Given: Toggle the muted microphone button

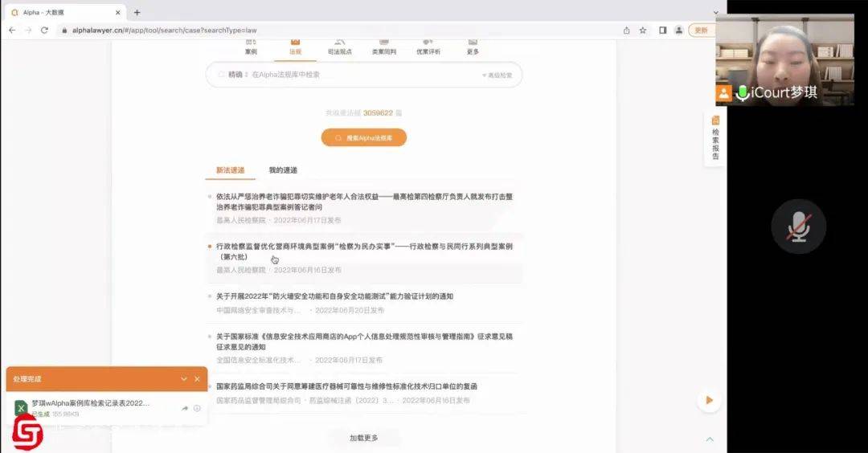Looking at the screenshot, I should (798, 226).
